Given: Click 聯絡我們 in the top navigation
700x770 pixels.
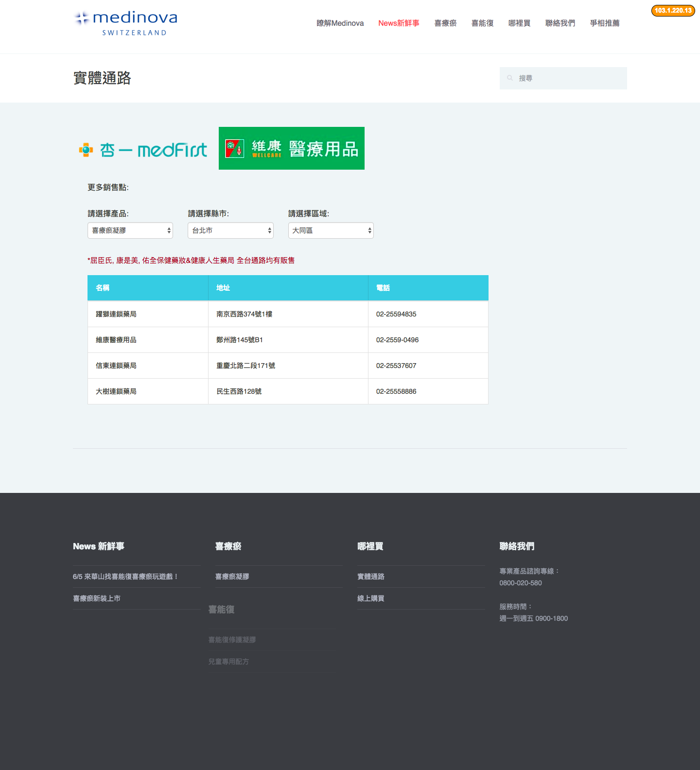Looking at the screenshot, I should [560, 23].
